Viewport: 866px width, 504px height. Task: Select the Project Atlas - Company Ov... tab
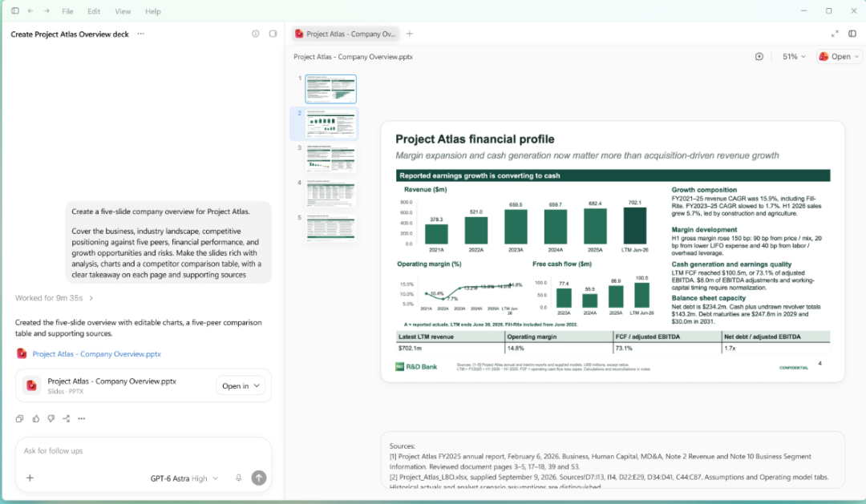[346, 34]
